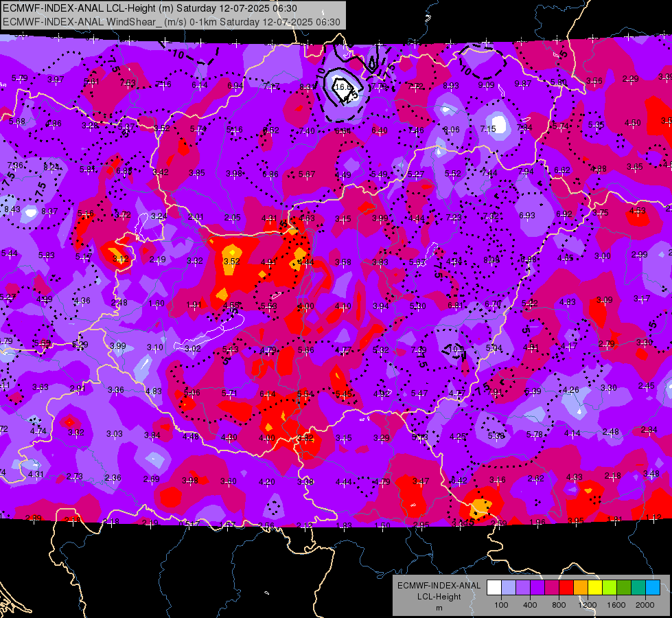Click the grid value 7.84
Image resolution: width=672 pixels, height=618 pixels.
[524, 127]
